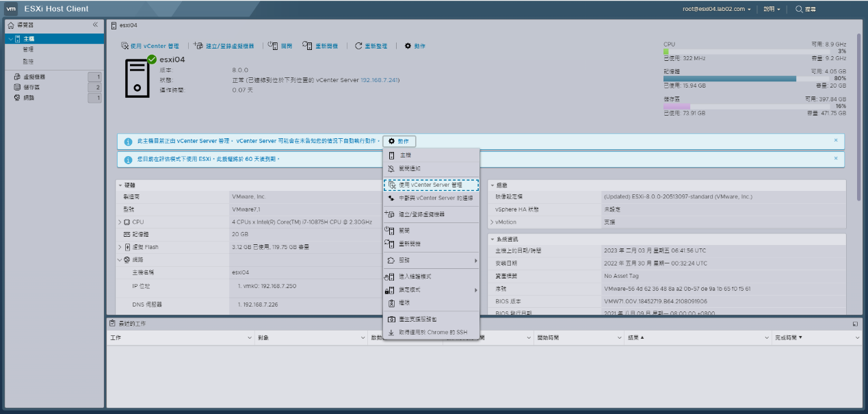Viewport: 868px width, 414px height.
Task: Select 管理 in the navigator
Action: click(x=28, y=49)
